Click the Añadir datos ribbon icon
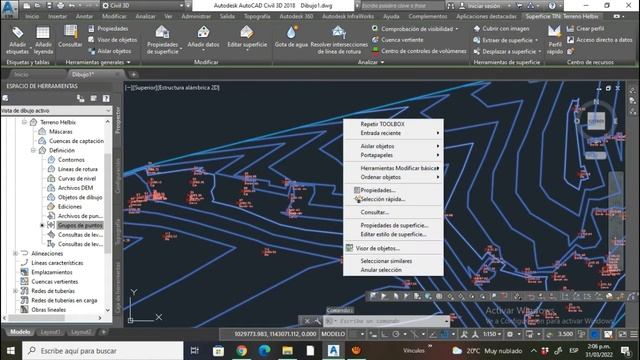Viewport: 640px width, 360px height. pyautogui.click(x=203, y=38)
